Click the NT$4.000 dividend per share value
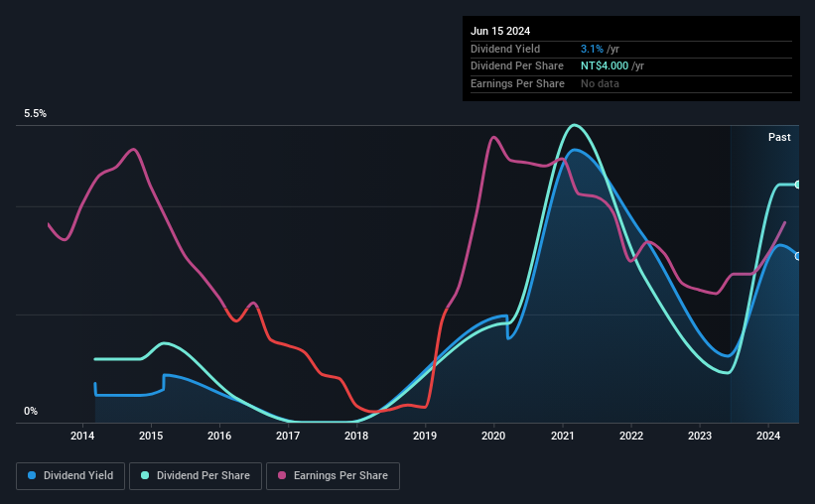Screen dimensions: 815x504 605,66
